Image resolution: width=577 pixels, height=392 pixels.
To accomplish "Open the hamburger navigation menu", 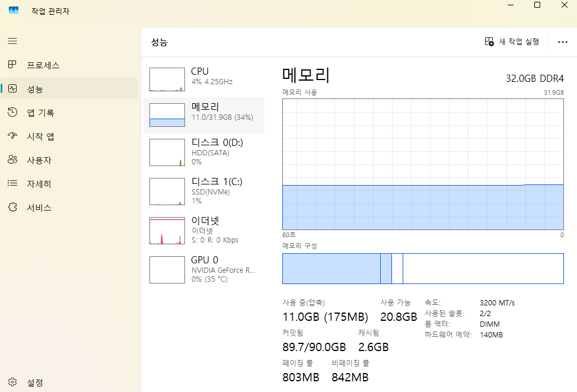I will tap(12, 41).
